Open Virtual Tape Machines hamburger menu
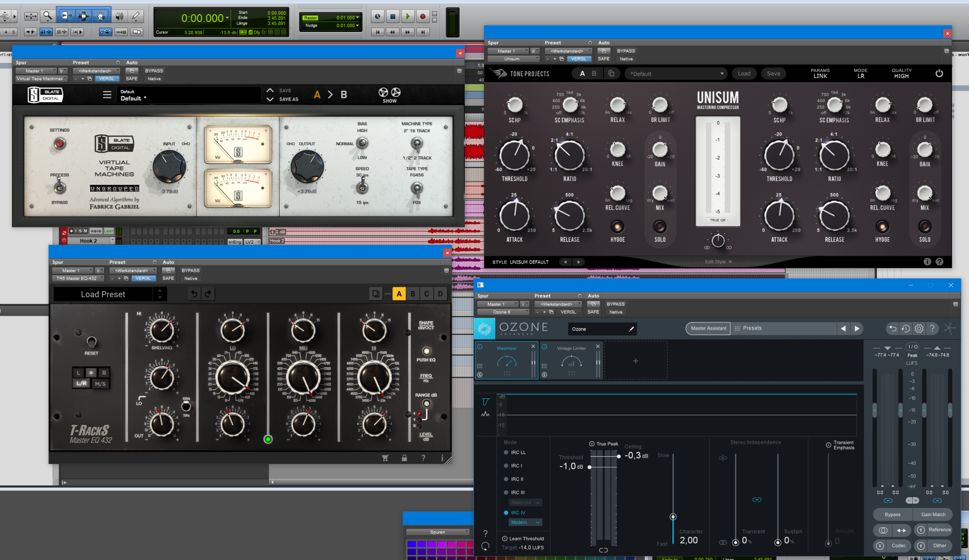The image size is (969, 560). tap(107, 95)
